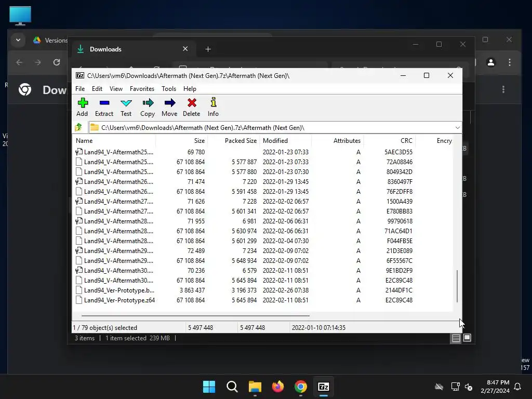532x399 pixels.
Task: Select the file with CRC 6F55567C
Action: [262, 261]
